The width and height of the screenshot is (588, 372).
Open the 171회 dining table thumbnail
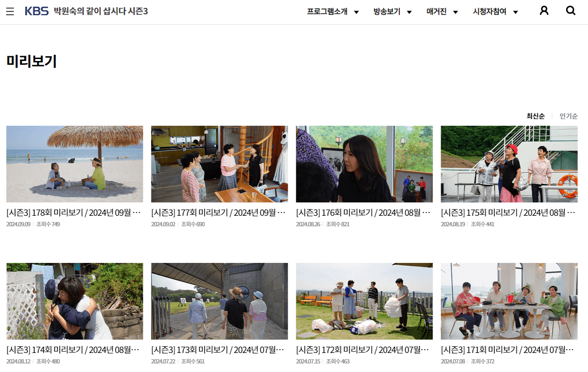(509, 301)
